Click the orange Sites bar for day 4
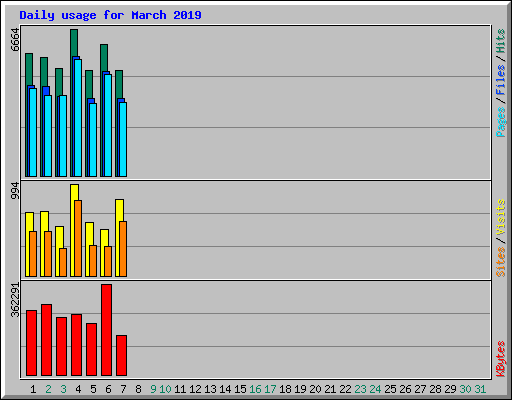Image resolution: width=512 pixels, height=400 pixels. [78, 238]
